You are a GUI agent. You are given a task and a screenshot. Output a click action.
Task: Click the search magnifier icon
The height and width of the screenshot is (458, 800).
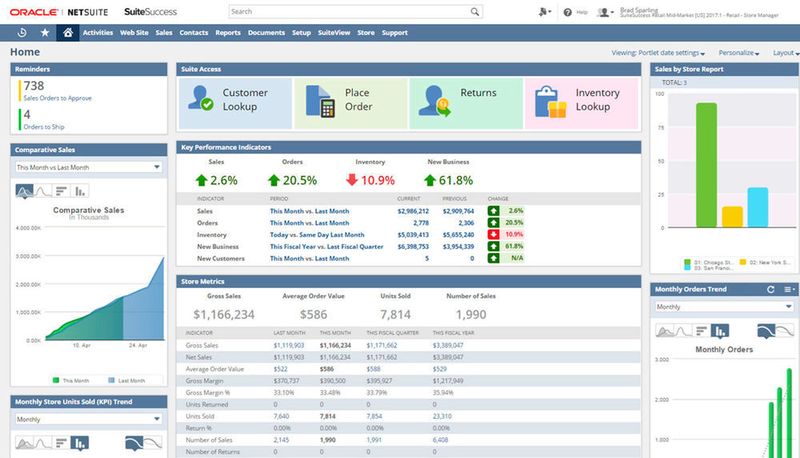coord(474,12)
